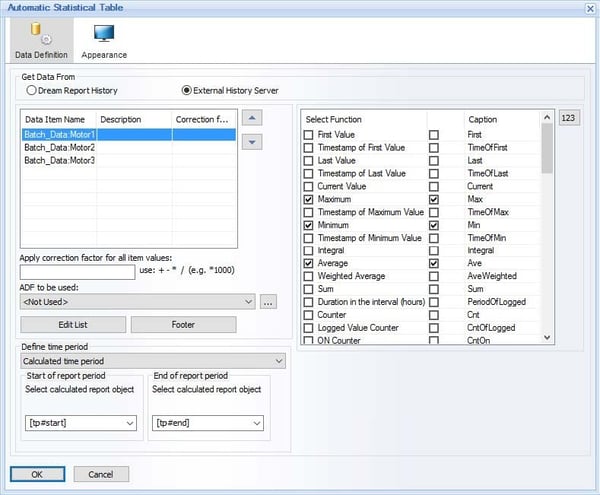Select Dream Report History radio button
Viewport: 600px width, 495px height.
33,90
